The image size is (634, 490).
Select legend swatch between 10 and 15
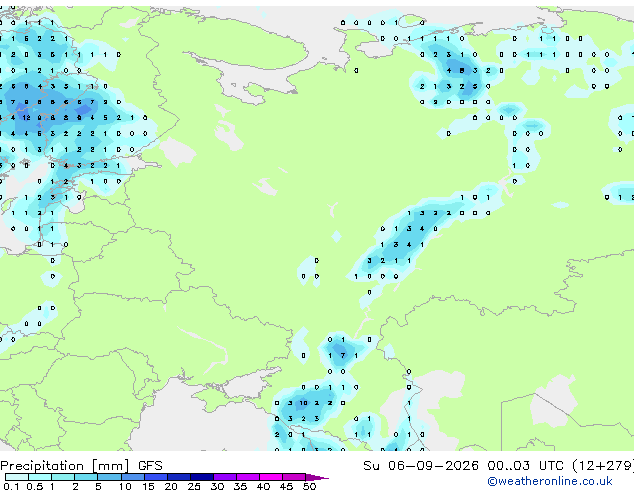(x=133, y=477)
